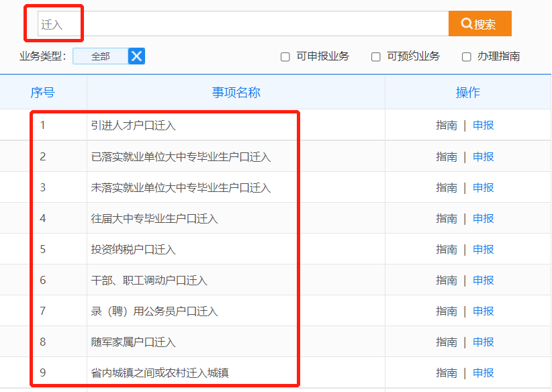The image size is (552, 392).
Task: Open 指南 for 干部、职工调动户口迁入
Action: tap(447, 280)
